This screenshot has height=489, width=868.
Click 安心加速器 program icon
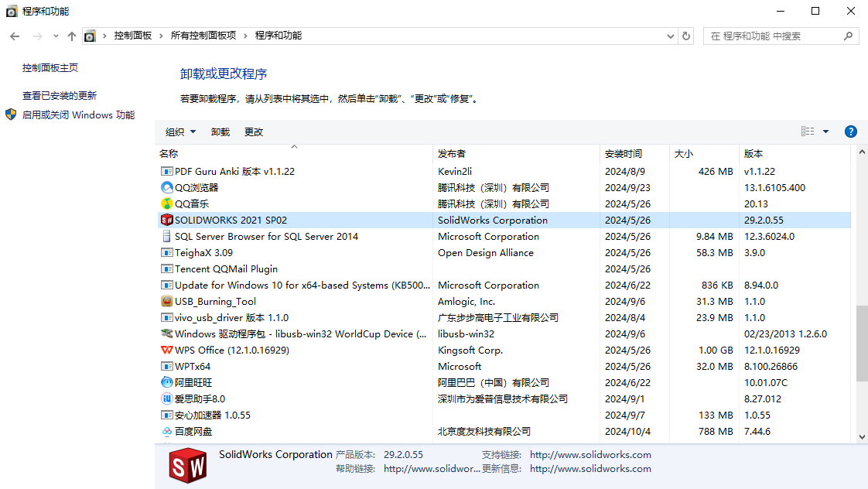pos(166,415)
